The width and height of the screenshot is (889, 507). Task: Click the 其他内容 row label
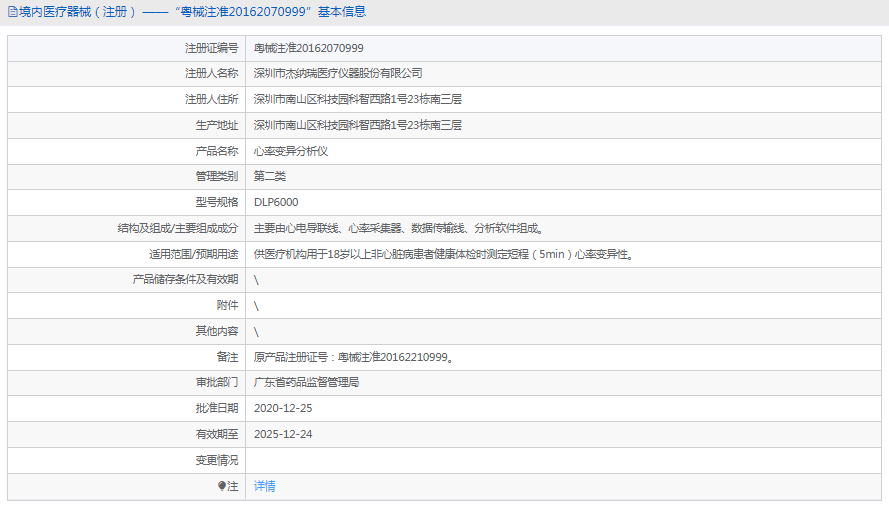(x=217, y=331)
